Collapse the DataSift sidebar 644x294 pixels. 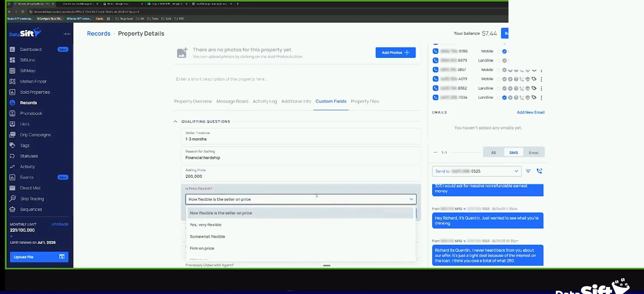coord(67,34)
